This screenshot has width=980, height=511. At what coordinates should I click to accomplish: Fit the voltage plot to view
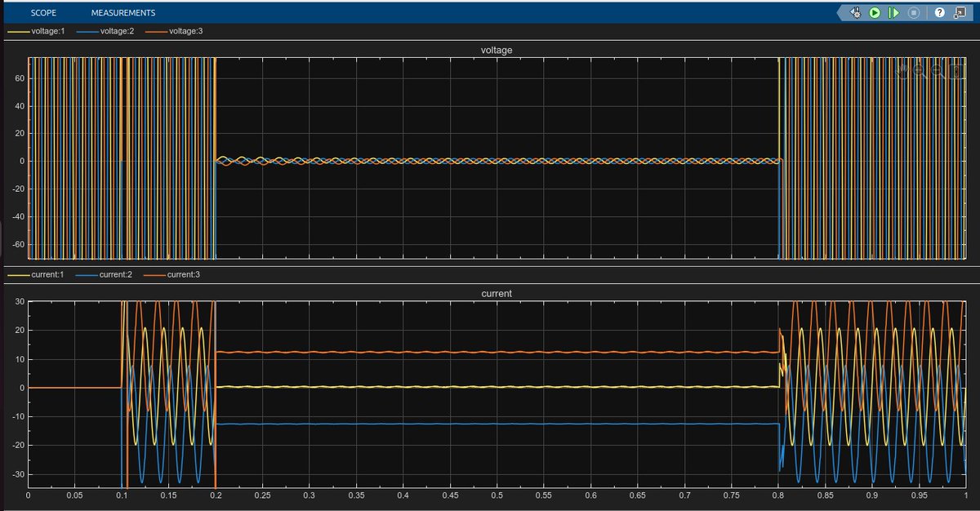pos(956,69)
